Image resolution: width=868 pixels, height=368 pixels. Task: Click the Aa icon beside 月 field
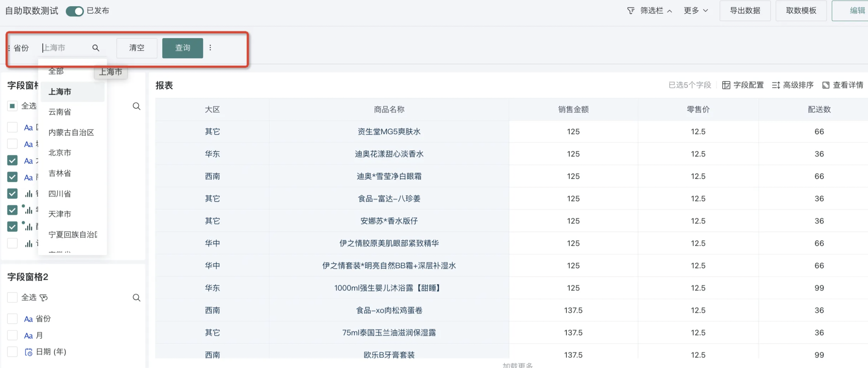28,335
